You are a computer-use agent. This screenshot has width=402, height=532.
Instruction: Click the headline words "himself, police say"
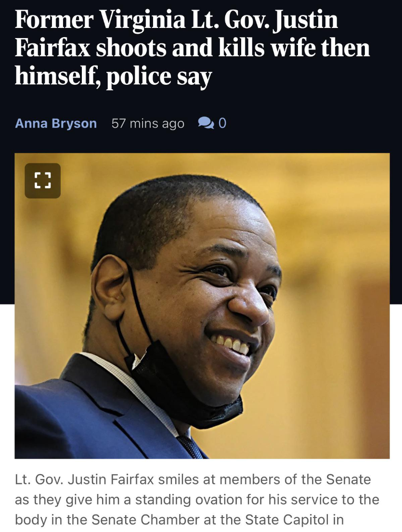click(113, 76)
